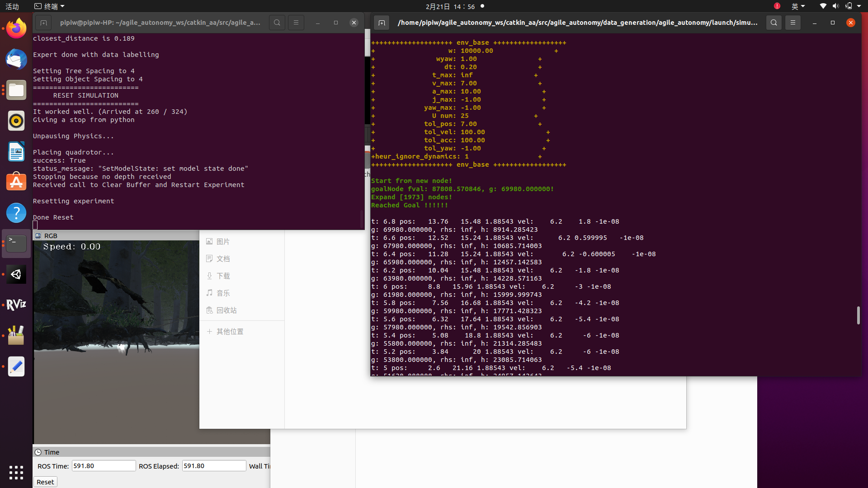Open Rhythmbox music player icon
Image resolution: width=868 pixels, height=488 pixels.
(16, 121)
